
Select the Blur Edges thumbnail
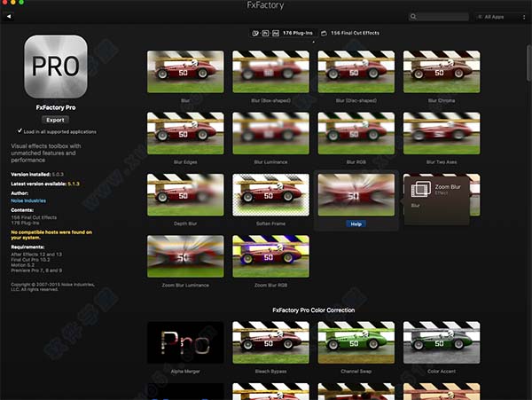(185, 133)
